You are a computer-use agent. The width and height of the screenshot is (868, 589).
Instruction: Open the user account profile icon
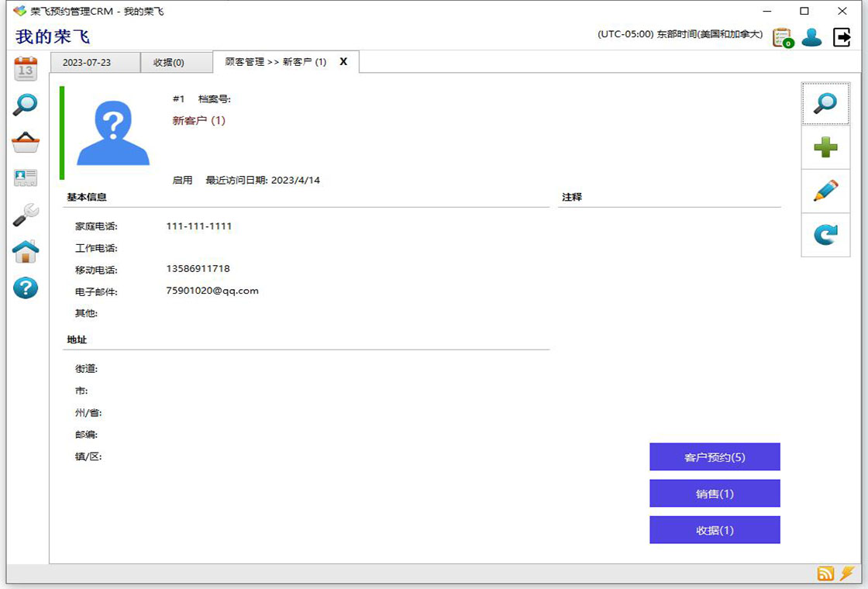click(811, 37)
